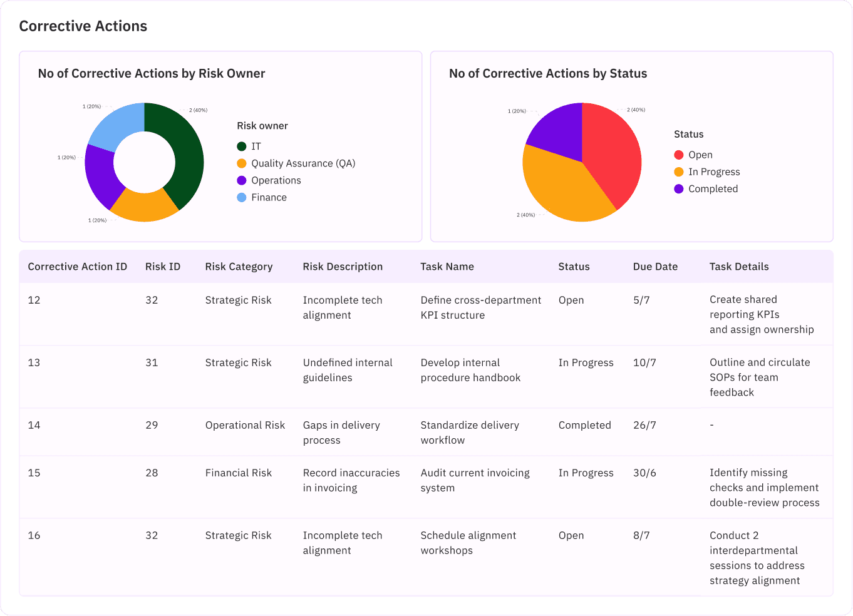Click the Finance legend dot

click(242, 197)
